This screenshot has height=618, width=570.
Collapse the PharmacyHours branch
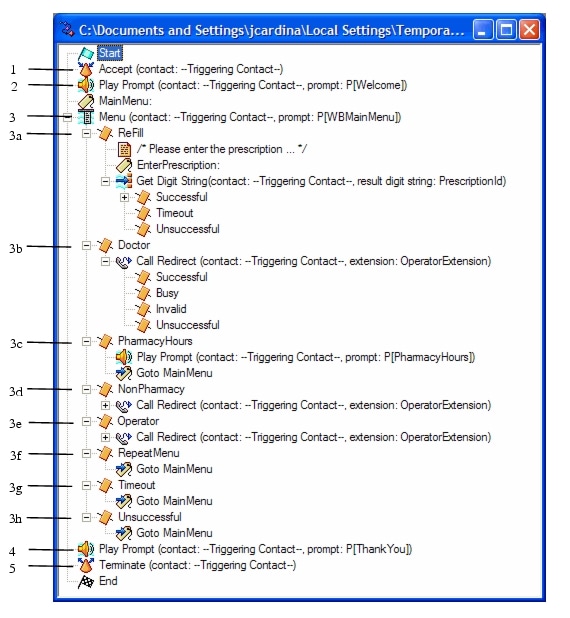(x=86, y=341)
